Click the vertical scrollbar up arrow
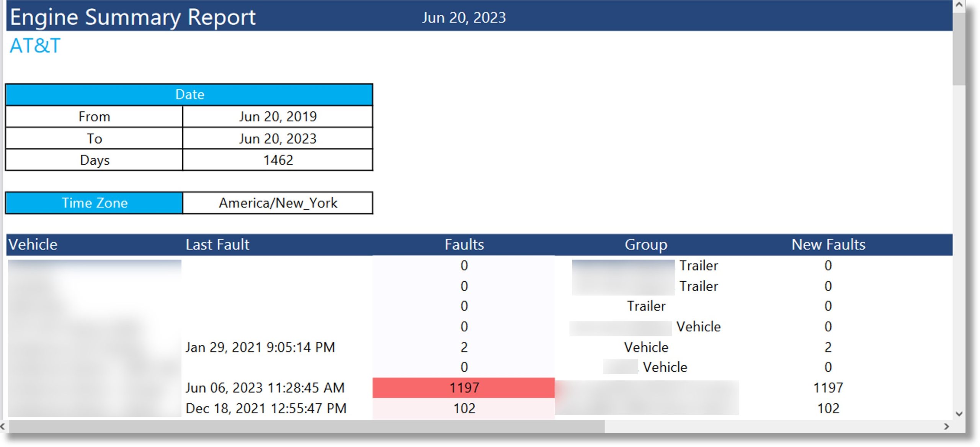This screenshot has height=447, width=980. click(959, 5)
